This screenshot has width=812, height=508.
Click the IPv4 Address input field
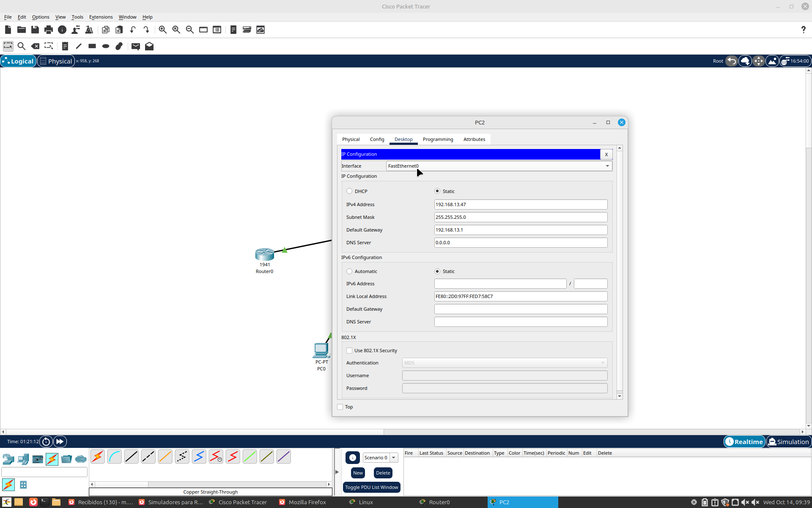coord(521,204)
